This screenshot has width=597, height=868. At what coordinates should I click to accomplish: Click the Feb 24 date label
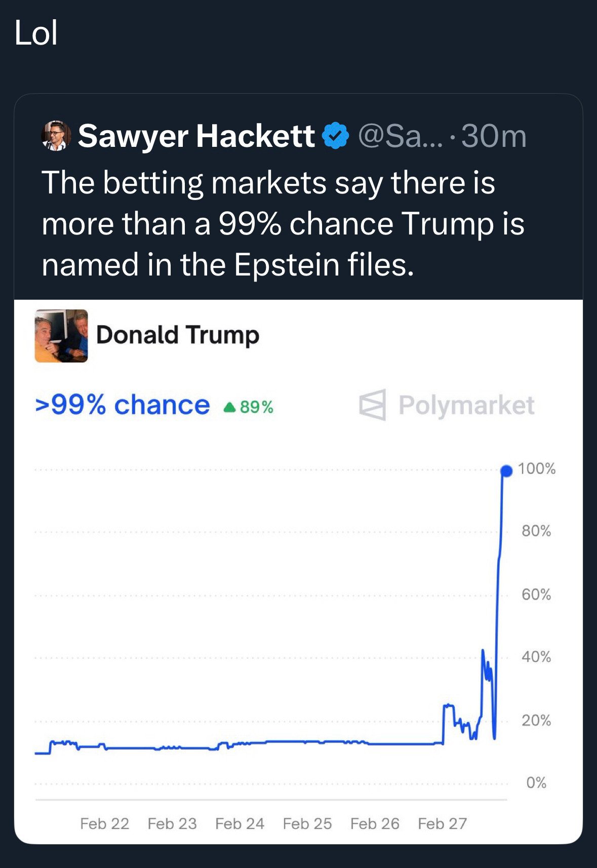[x=240, y=823]
